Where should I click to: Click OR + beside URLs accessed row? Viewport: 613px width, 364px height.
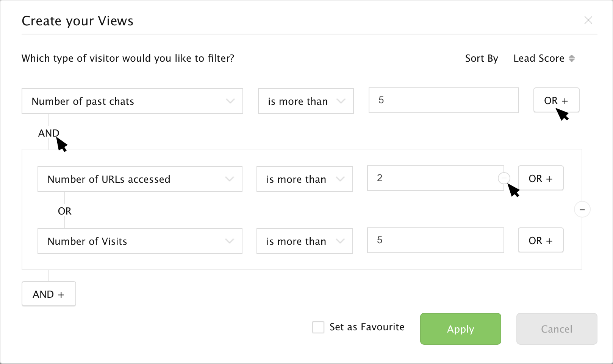pos(541,178)
